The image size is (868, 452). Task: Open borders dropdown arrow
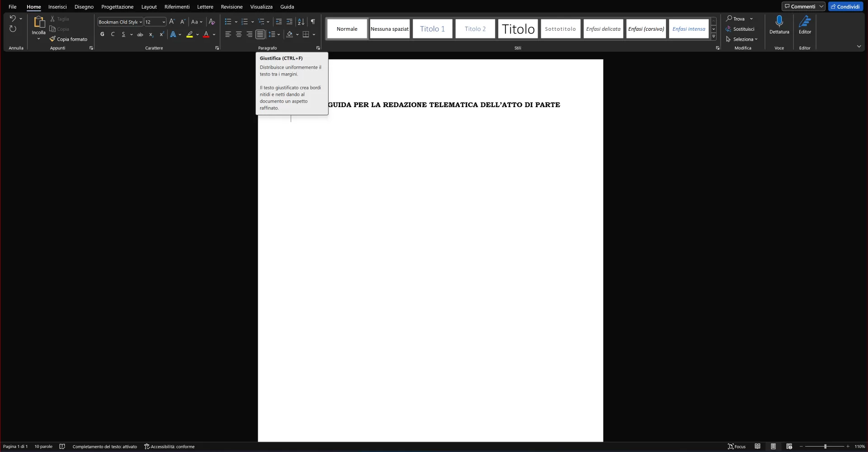click(x=314, y=34)
